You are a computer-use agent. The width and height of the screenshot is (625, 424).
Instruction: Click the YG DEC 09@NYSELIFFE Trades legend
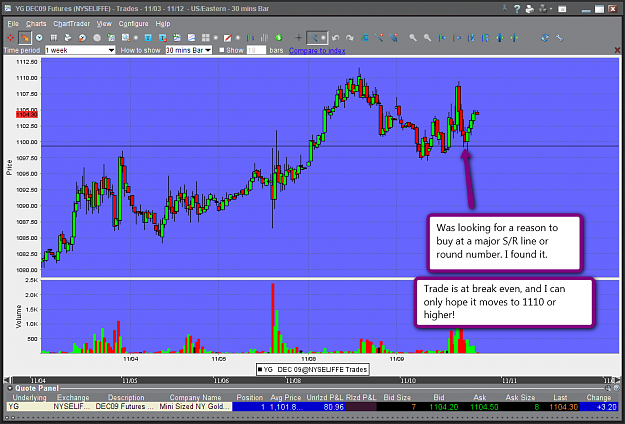coord(312,369)
